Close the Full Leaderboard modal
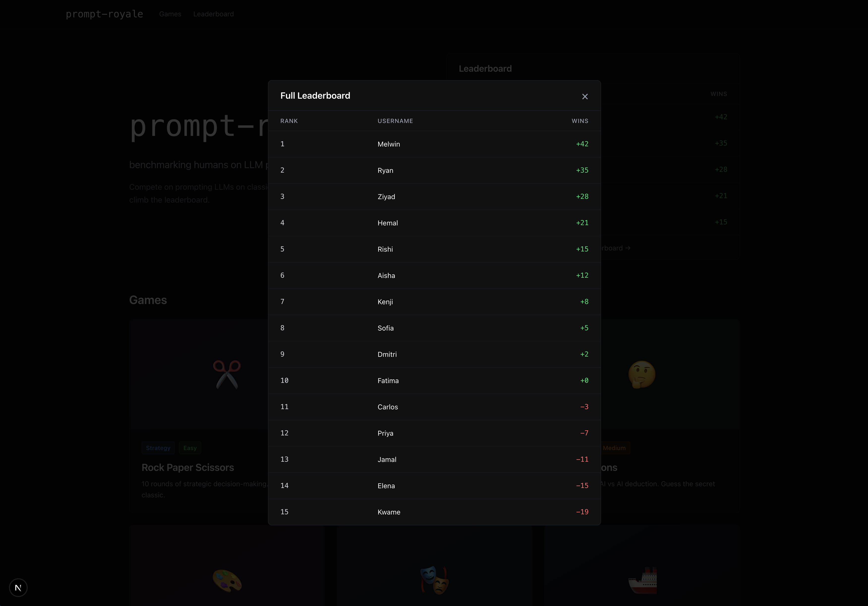The height and width of the screenshot is (606, 868). (584, 96)
